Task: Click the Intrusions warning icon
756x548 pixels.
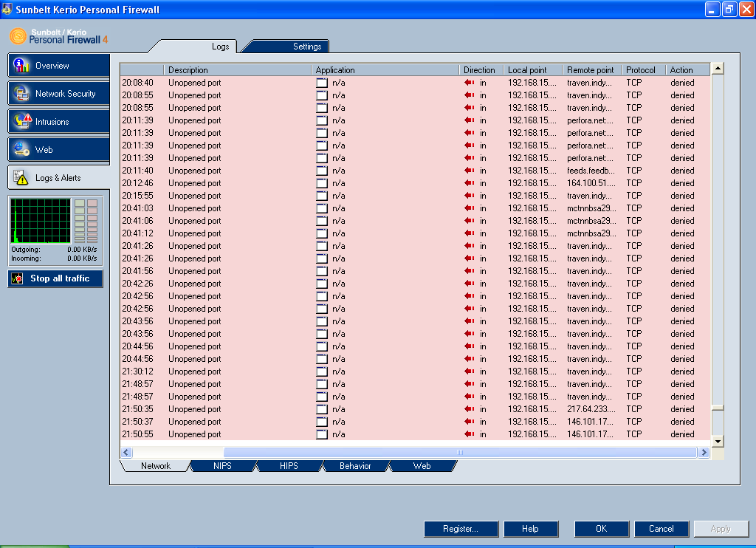Action: 22,122
